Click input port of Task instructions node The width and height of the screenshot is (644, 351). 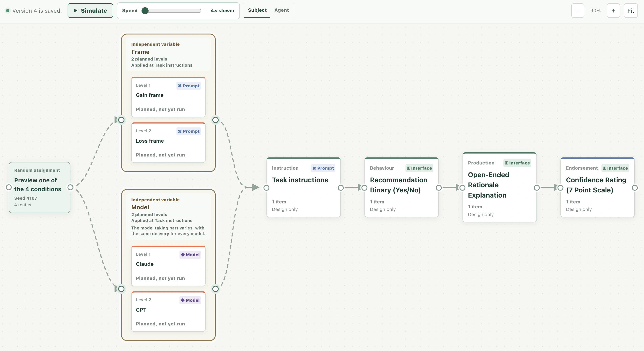tap(267, 188)
